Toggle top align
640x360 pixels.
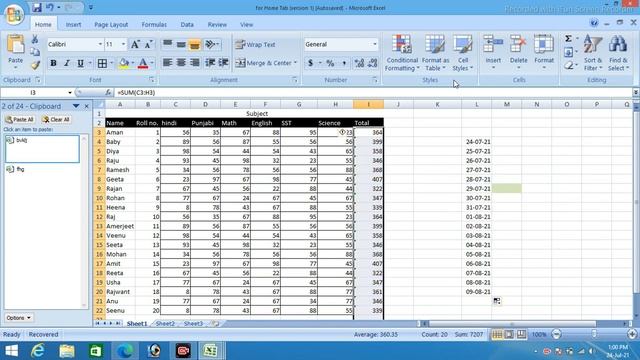tap(167, 44)
